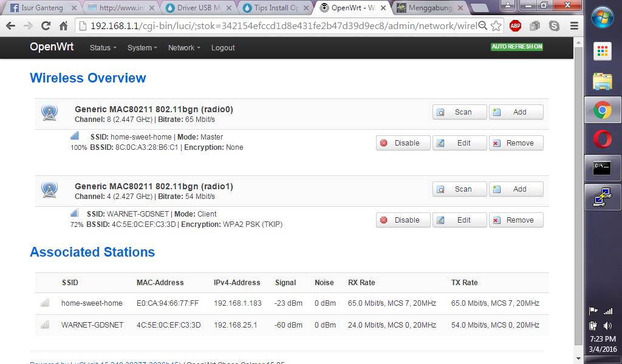Switch to the Menggabung tab
Screen dimensions: 622x364
[x=430, y=8]
